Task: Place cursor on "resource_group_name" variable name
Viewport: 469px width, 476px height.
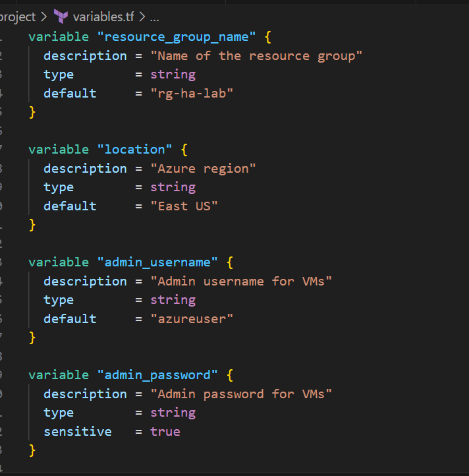Action: 176,37
